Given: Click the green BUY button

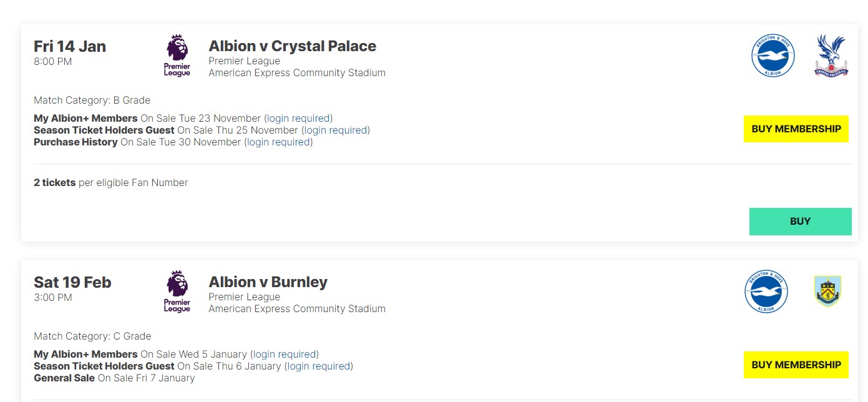Looking at the screenshot, I should (x=800, y=222).
